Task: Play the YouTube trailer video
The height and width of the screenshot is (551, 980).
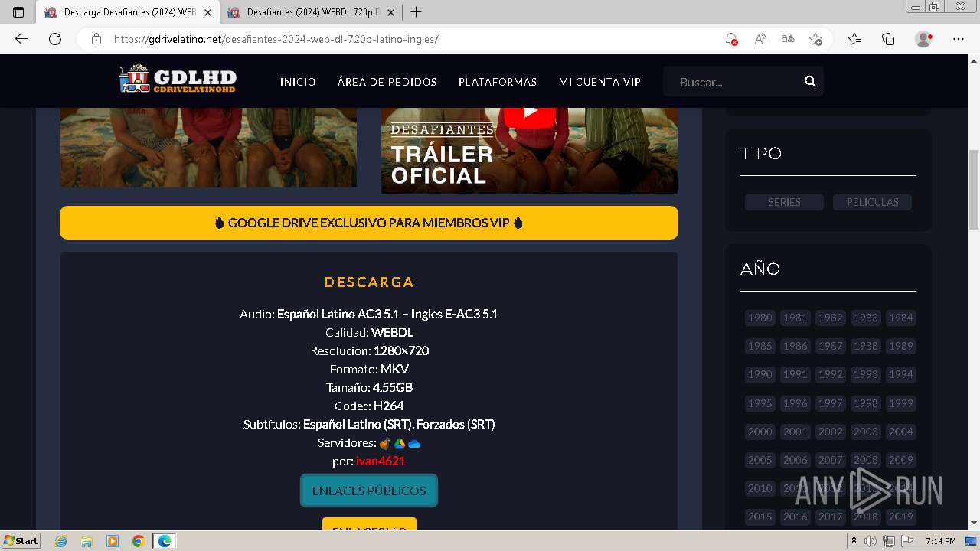Action: (x=529, y=113)
